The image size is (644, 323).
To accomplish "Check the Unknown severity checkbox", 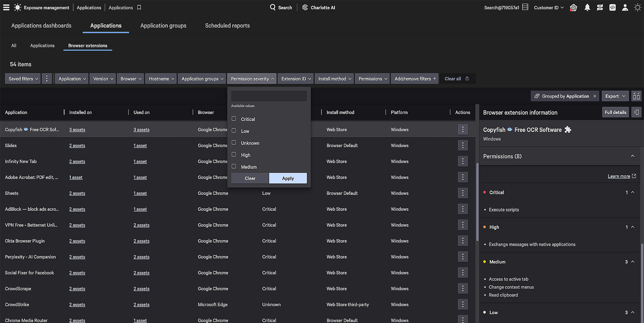I will (x=234, y=142).
